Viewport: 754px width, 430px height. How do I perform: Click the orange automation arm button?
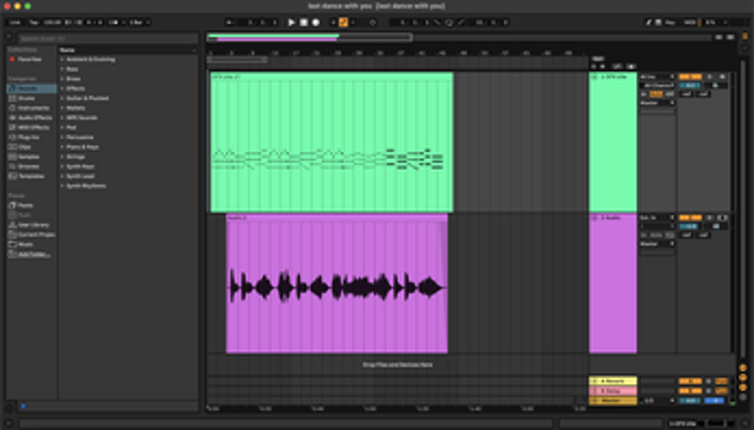343,21
